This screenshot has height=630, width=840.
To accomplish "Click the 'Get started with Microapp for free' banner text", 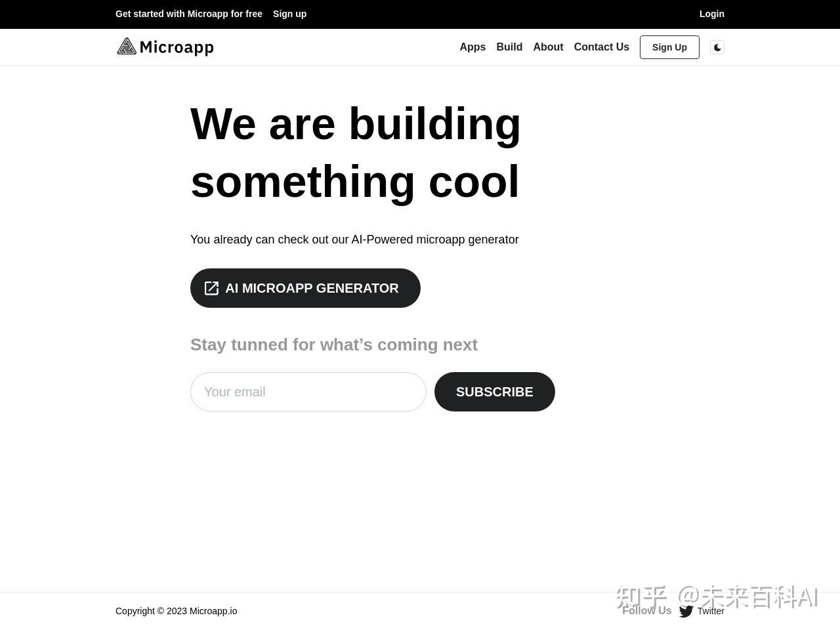I will [x=189, y=14].
